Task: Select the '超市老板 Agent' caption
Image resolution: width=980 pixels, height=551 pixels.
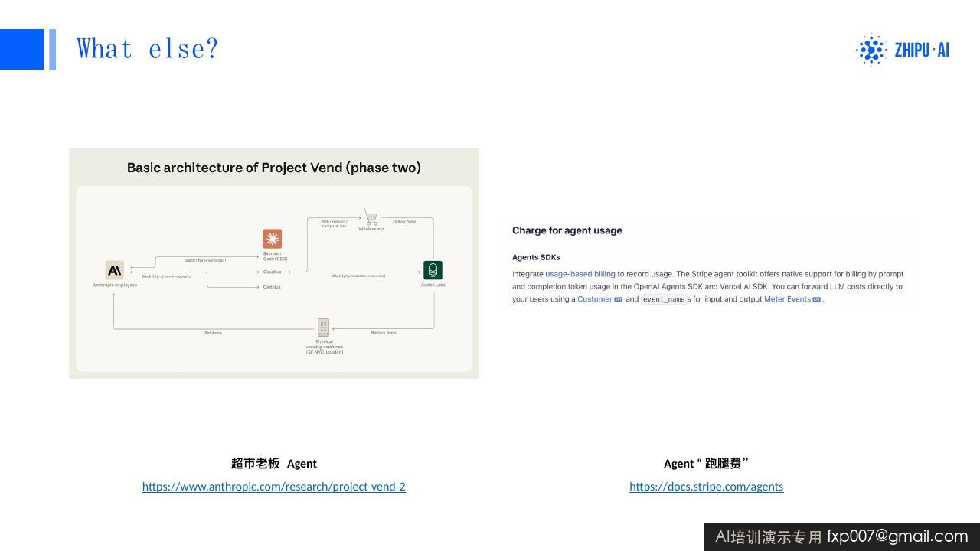Action: (274, 463)
